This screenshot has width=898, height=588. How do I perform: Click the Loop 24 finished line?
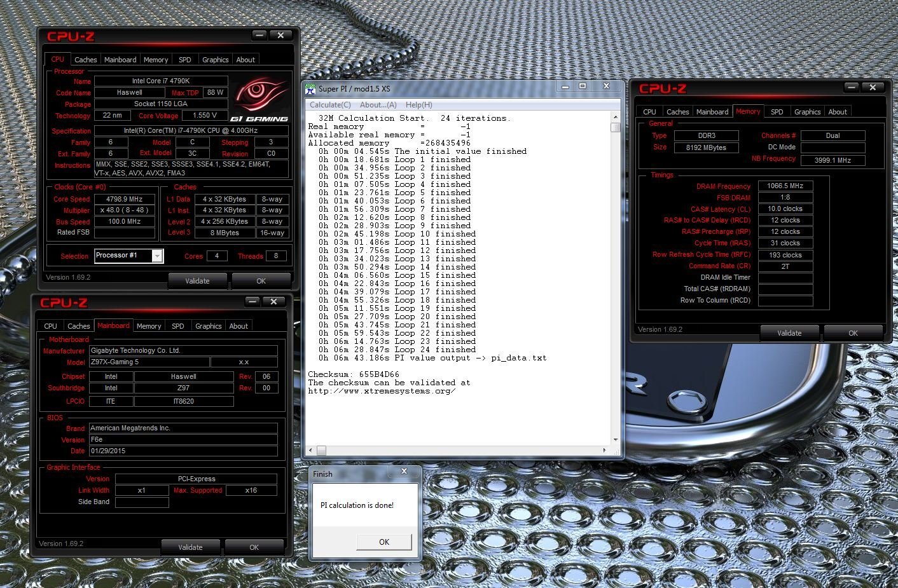(397, 350)
